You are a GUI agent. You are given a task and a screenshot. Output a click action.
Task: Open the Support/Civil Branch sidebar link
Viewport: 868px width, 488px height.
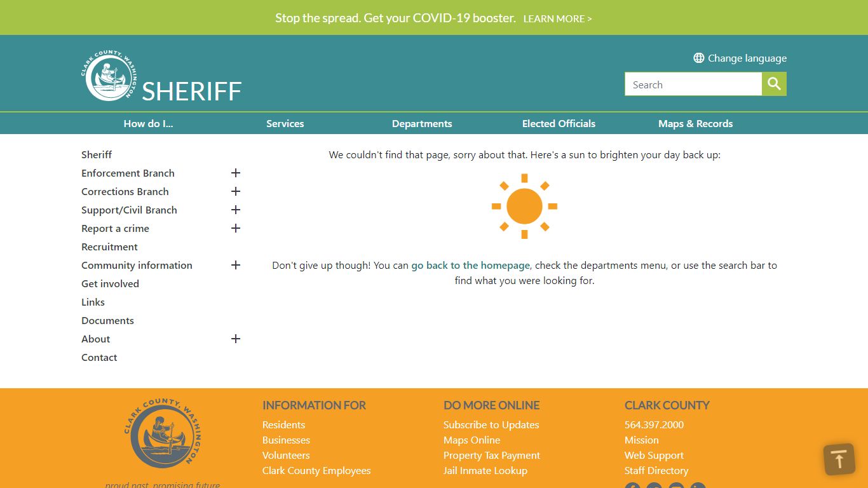[x=129, y=210]
